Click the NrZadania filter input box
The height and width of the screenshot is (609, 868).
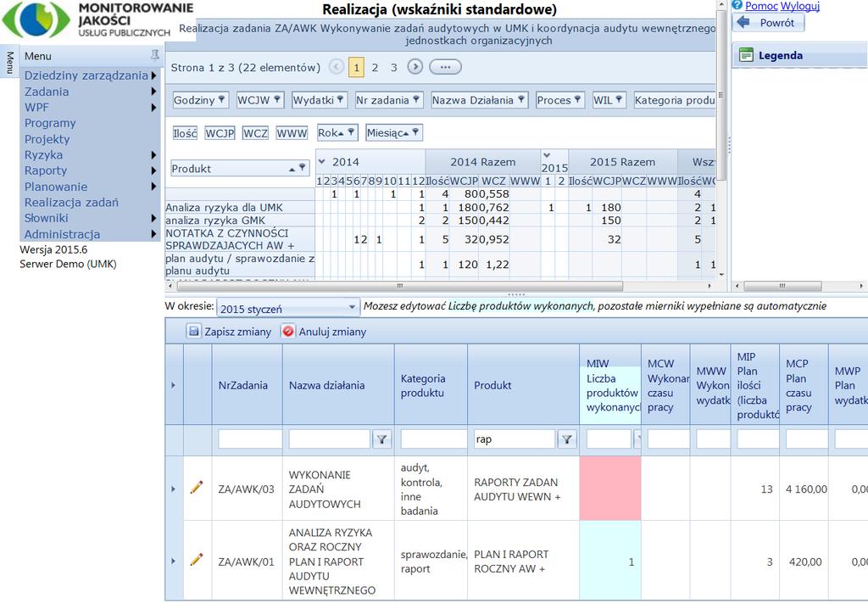pos(250,439)
